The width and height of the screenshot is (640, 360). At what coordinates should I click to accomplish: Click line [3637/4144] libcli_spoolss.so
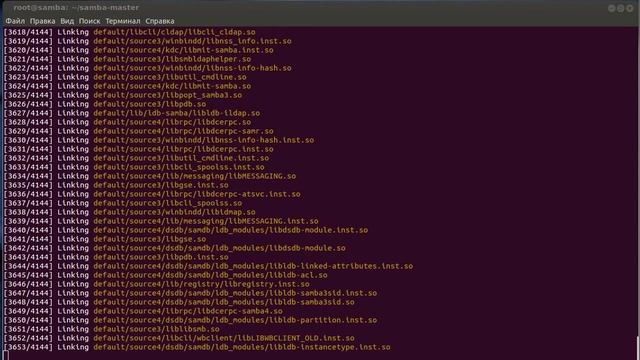pyautogui.click(x=122, y=203)
